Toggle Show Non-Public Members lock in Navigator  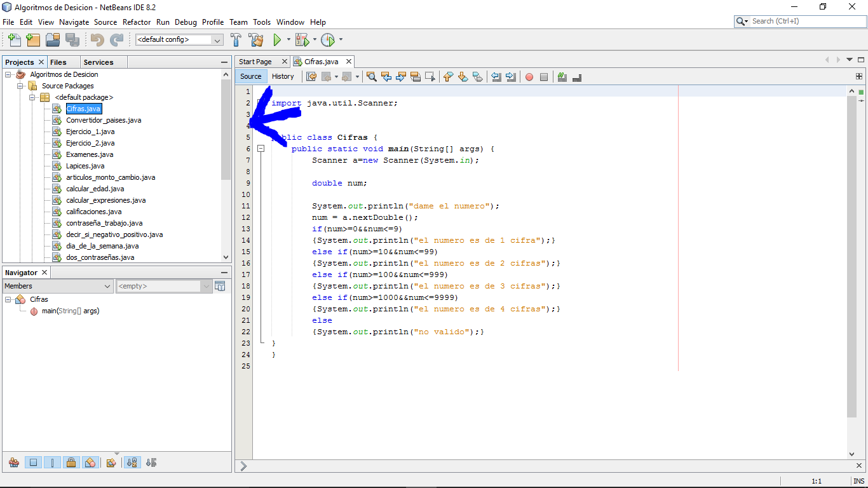click(72, 462)
